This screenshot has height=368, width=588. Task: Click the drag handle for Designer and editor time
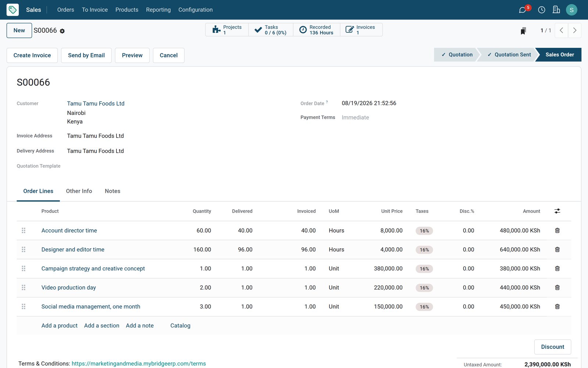pos(24,250)
